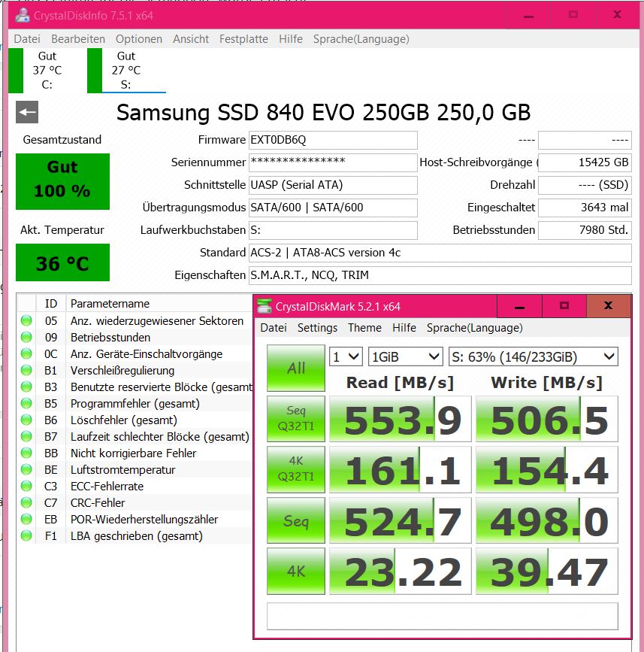Open Festplatte menu in CrystalDiskInfo

click(243, 39)
